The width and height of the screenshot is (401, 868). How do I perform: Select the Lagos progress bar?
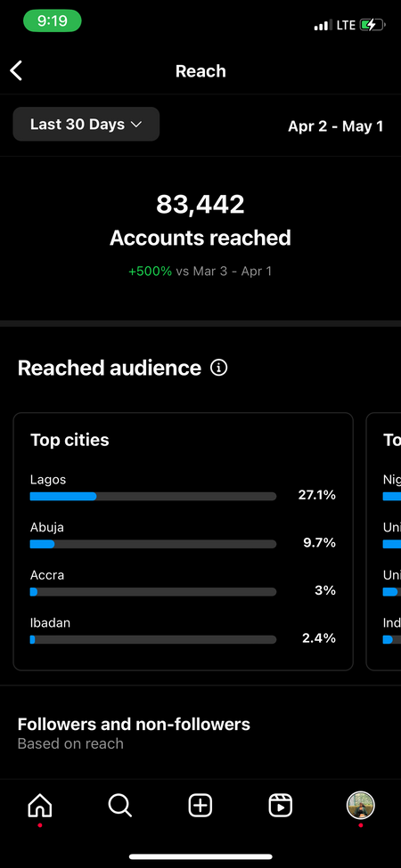[x=153, y=497]
